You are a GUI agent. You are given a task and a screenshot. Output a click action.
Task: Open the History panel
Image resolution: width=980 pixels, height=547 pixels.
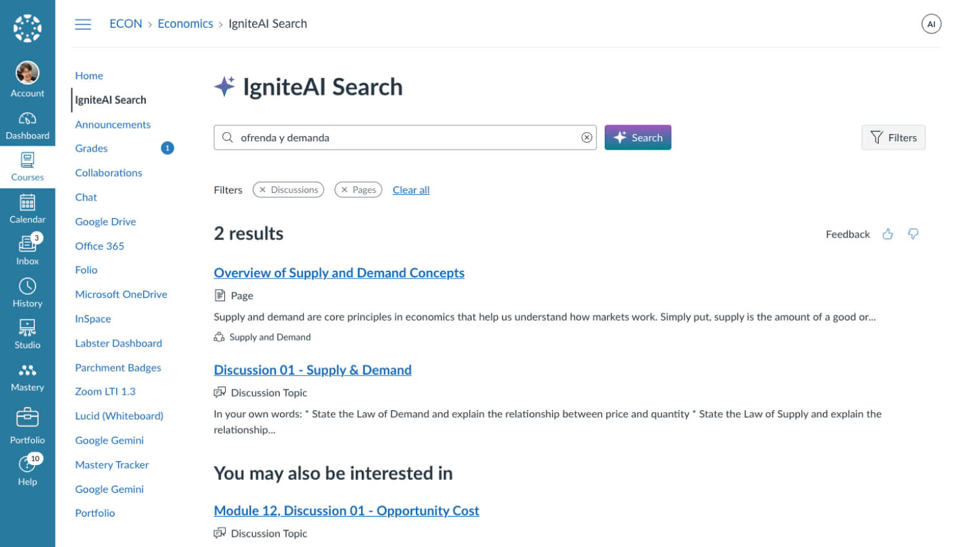27,293
